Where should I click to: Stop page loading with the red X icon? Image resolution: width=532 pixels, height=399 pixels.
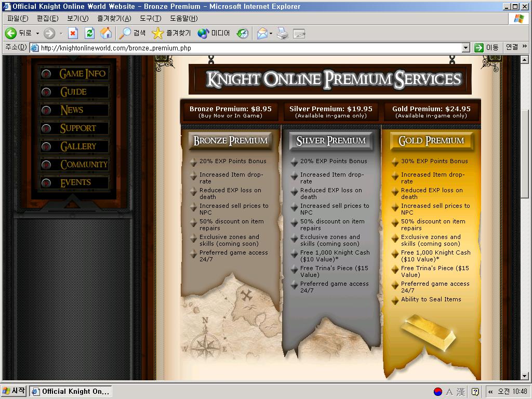(x=73, y=33)
